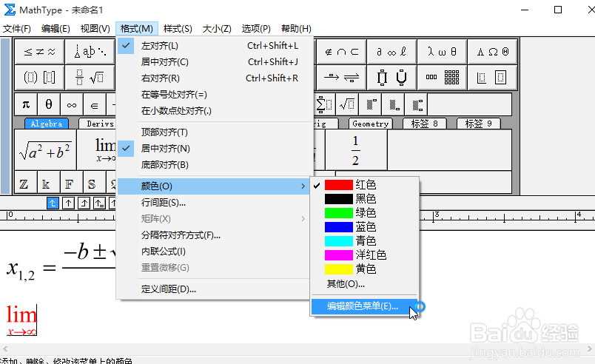Insert the pi symbol from toolbar
The height and width of the screenshot is (364, 595).
pos(26,104)
